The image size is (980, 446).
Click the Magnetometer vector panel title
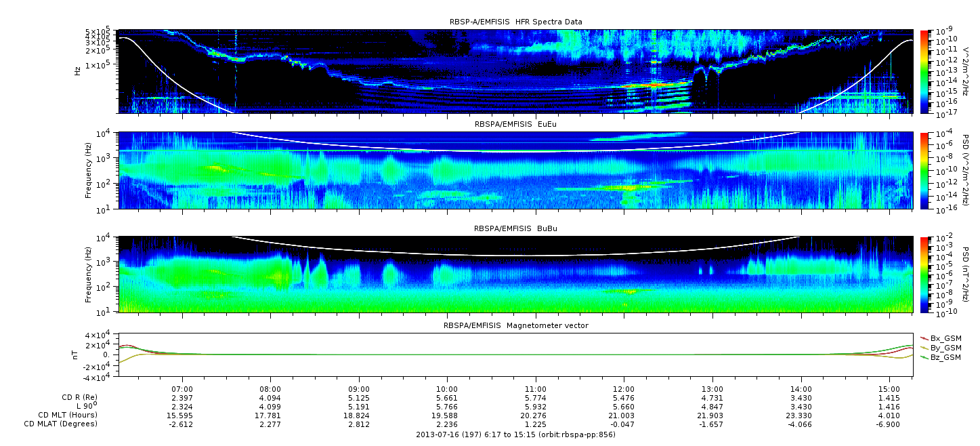click(x=515, y=325)
